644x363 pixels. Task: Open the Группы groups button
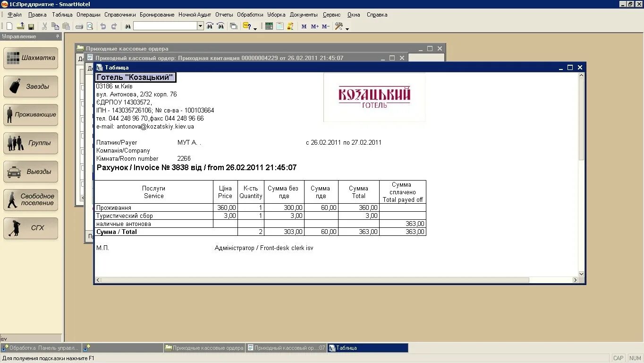pos(31,143)
